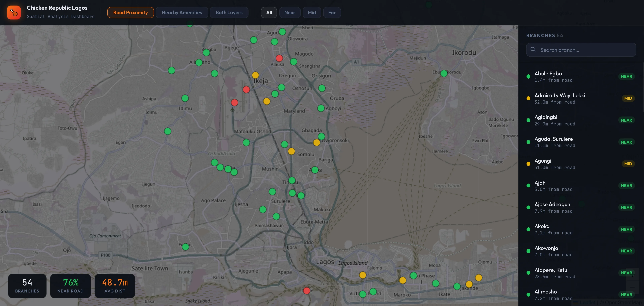
Task: Click the 48.7m Avg Dist stat card
Action: point(115,286)
